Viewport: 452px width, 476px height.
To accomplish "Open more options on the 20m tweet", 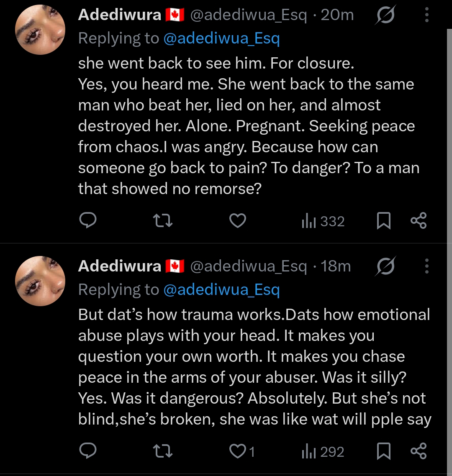I will [x=426, y=15].
